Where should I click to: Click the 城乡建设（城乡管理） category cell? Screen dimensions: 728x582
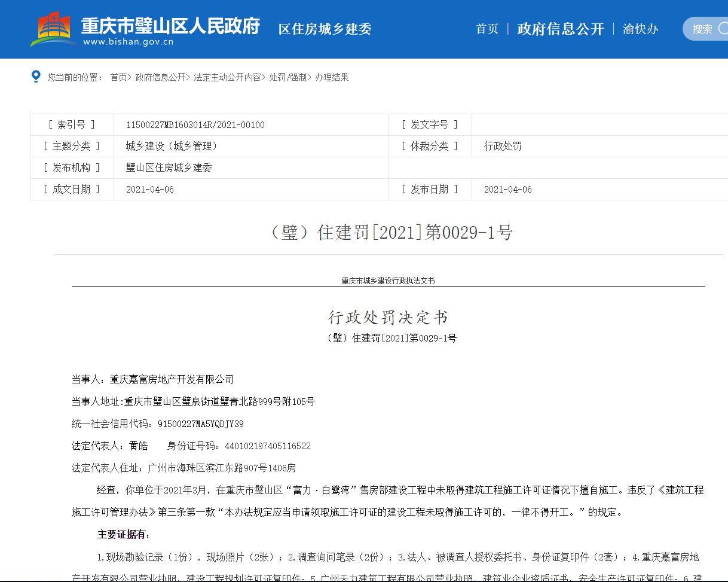point(171,147)
